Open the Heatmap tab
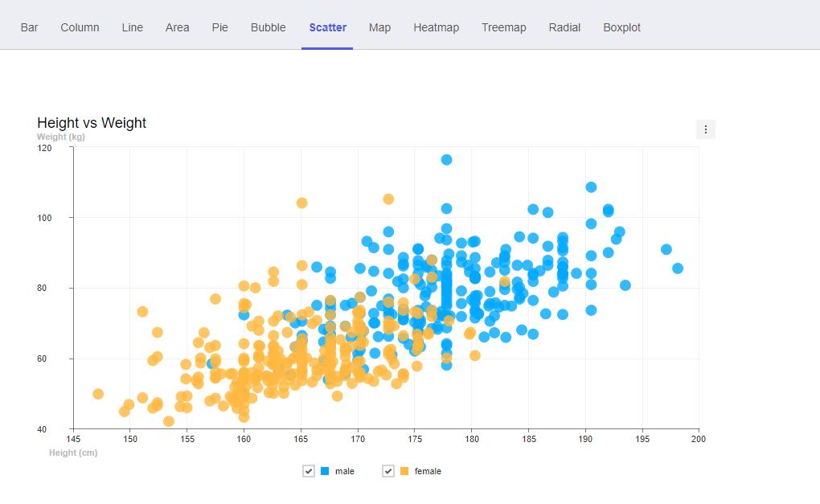The image size is (820, 504). click(436, 27)
